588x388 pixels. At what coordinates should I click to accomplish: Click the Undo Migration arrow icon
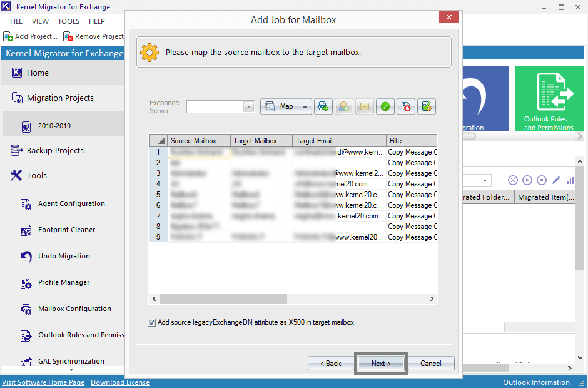click(26, 257)
